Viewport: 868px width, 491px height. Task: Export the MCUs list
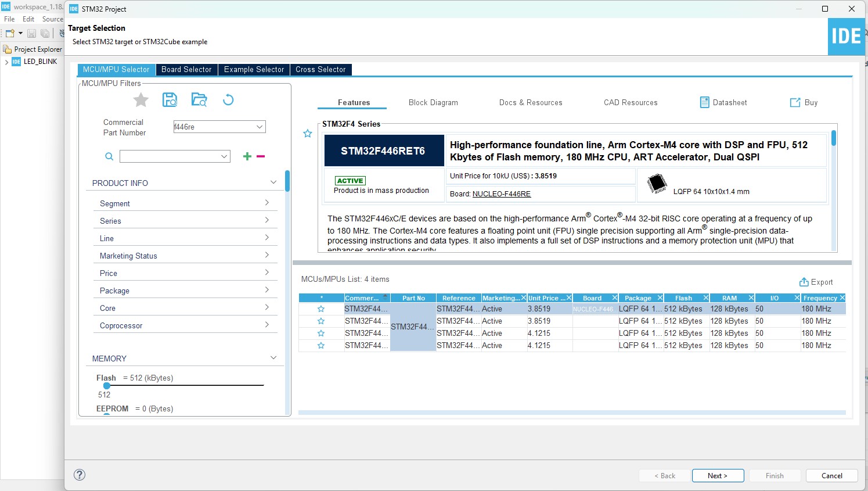click(x=816, y=282)
